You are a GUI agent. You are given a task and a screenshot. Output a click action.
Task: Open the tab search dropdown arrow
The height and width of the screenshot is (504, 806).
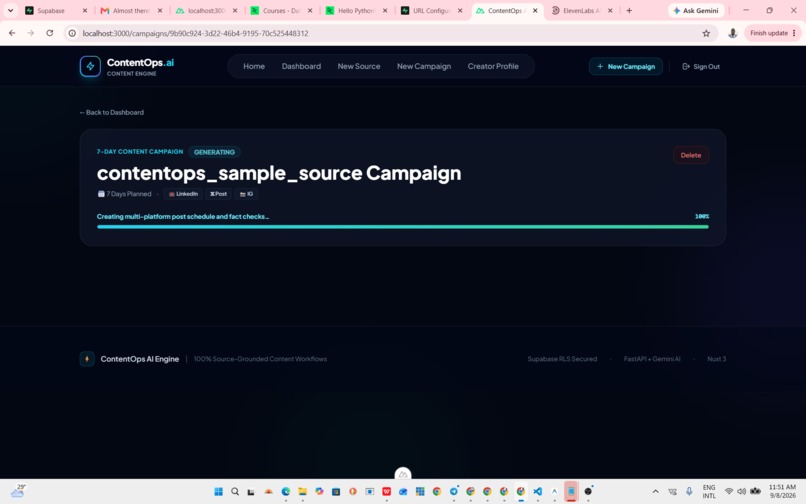(10, 10)
